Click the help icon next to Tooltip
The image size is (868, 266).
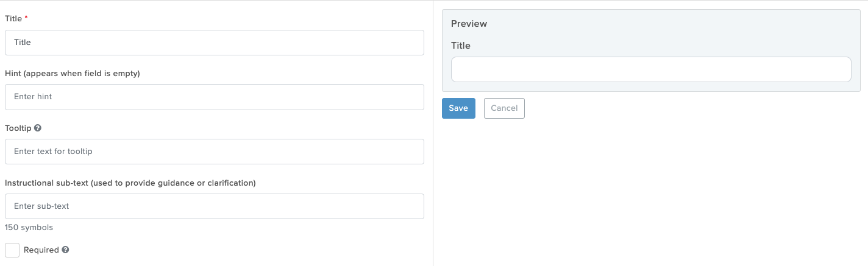click(x=38, y=128)
